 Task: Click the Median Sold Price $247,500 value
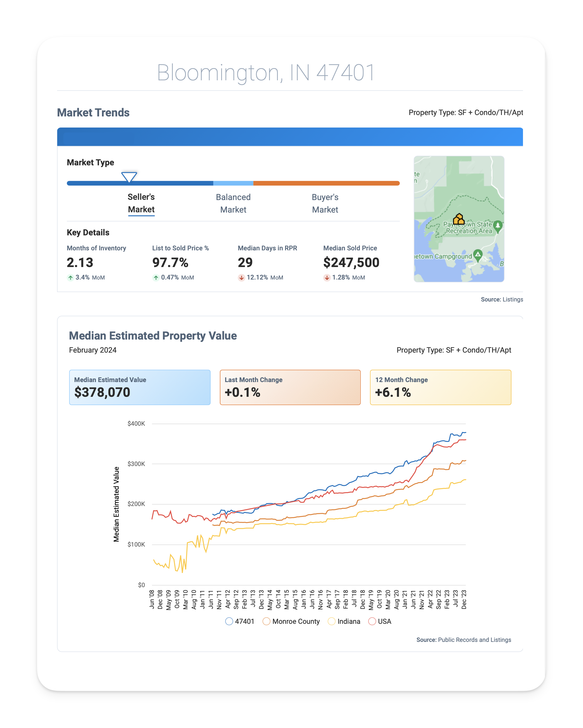[351, 262]
